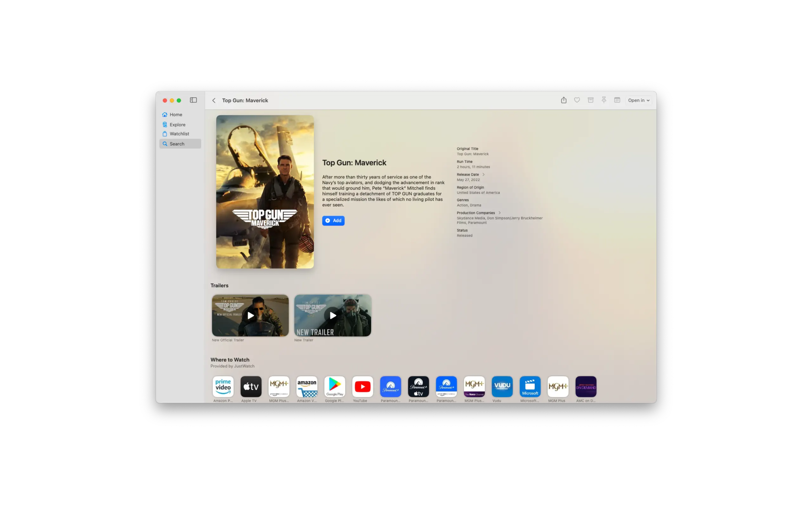Open Apple TV provider icon
Viewport: 812px width, 507px height.
pyautogui.click(x=251, y=387)
